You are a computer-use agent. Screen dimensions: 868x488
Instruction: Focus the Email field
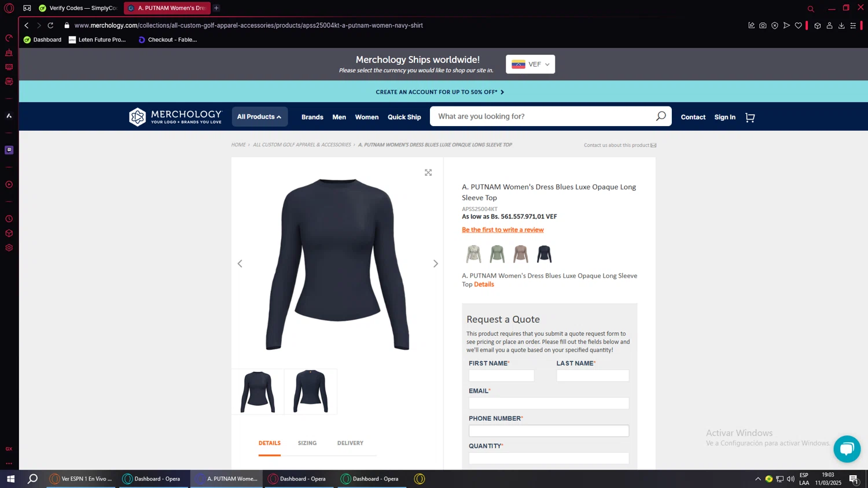point(549,404)
